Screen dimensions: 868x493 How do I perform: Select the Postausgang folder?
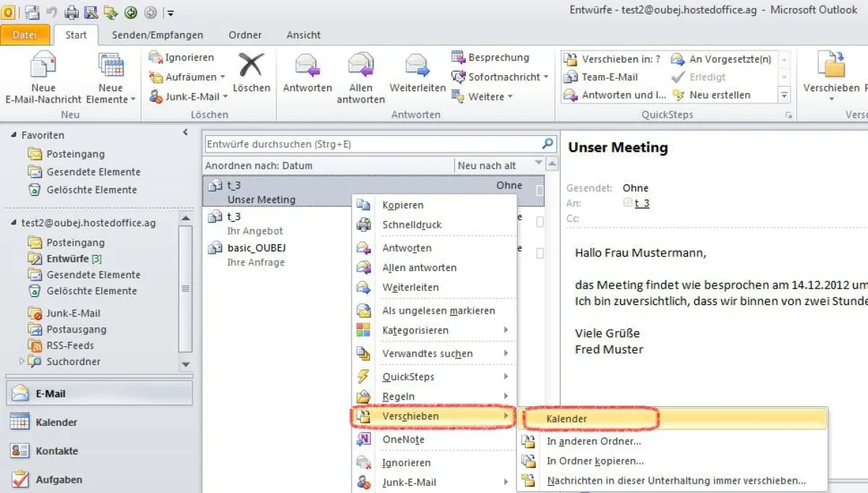[x=76, y=330]
